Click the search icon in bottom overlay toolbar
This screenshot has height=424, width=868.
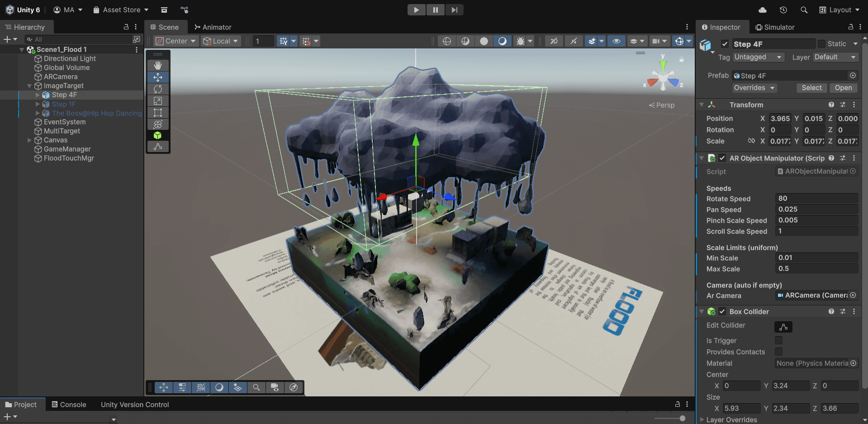point(256,387)
